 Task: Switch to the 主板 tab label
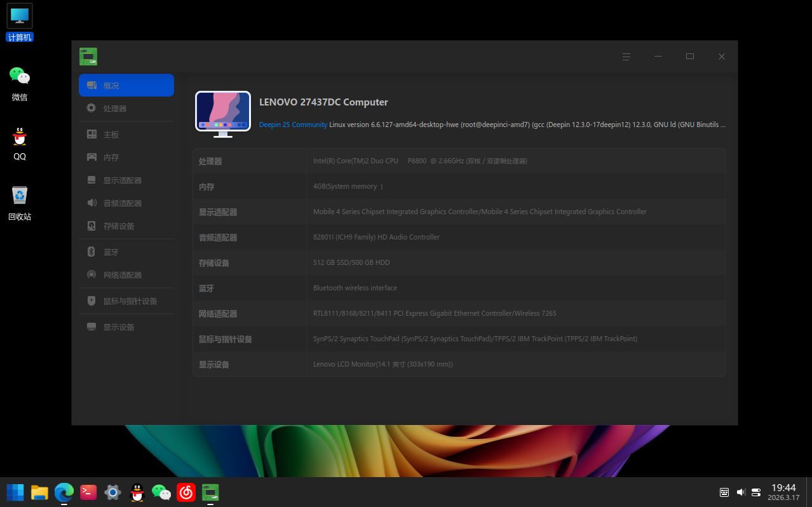tap(111, 135)
